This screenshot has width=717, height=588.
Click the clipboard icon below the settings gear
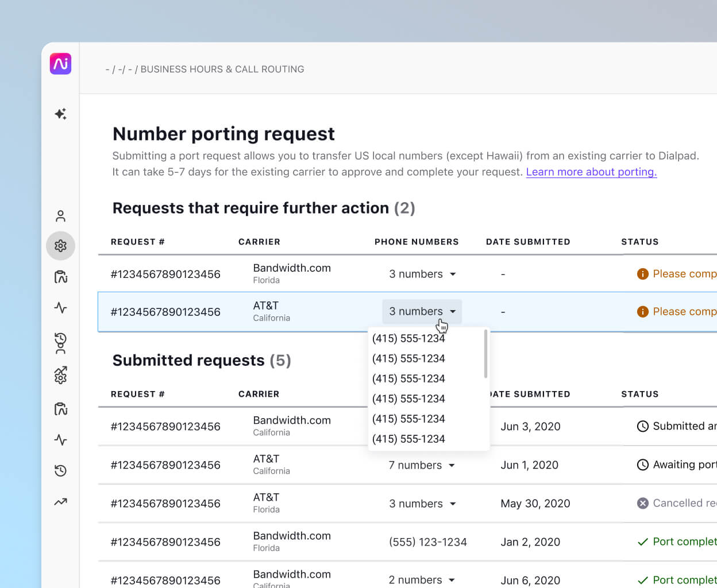[60, 277]
